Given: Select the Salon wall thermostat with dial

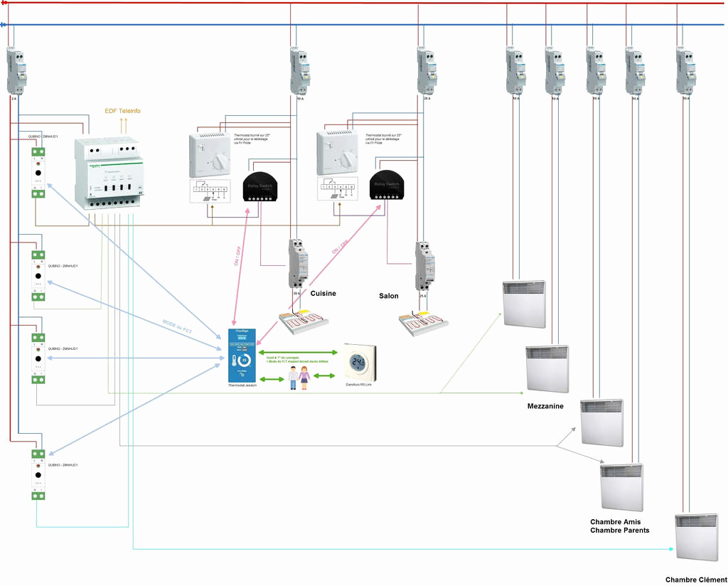Looking at the screenshot, I should click(x=337, y=153).
